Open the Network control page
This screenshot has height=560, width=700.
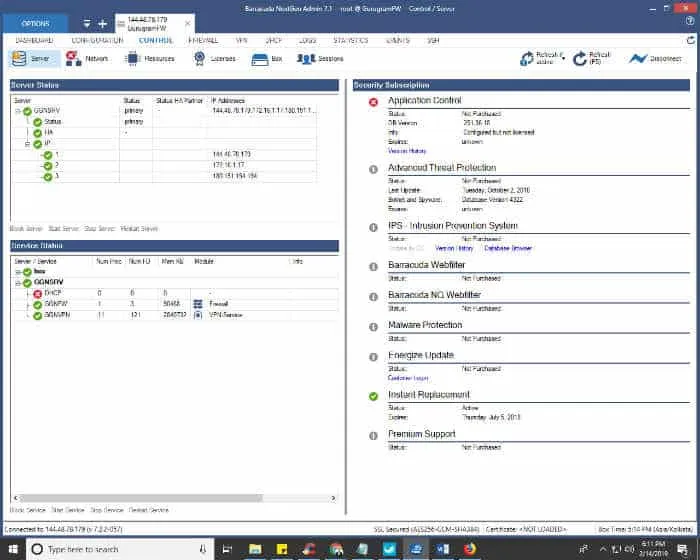pyautogui.click(x=87, y=59)
